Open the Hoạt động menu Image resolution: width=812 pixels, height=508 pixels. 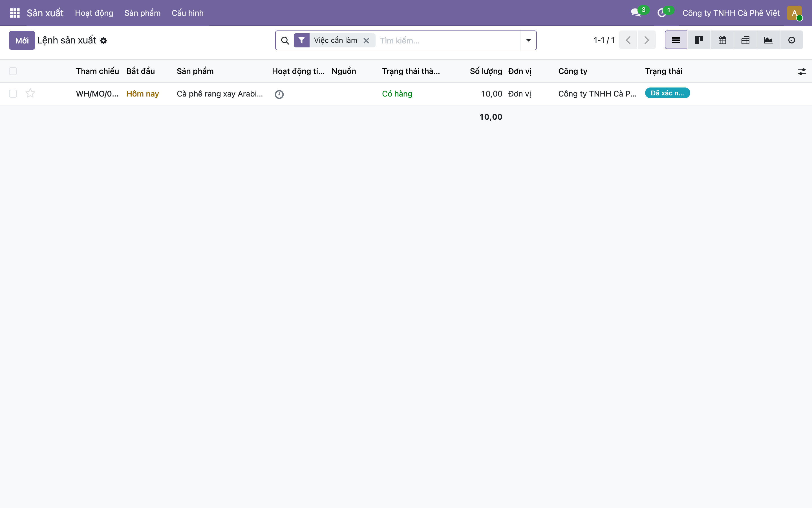[x=94, y=13]
